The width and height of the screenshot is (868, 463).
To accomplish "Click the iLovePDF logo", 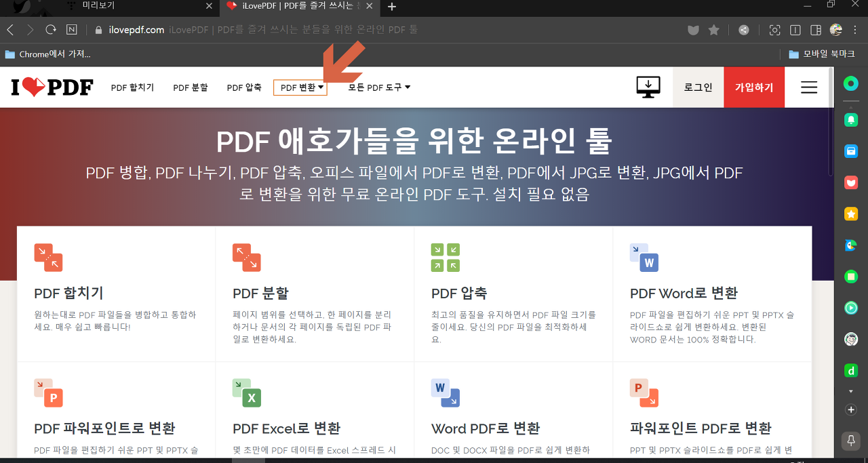I will pyautogui.click(x=52, y=87).
